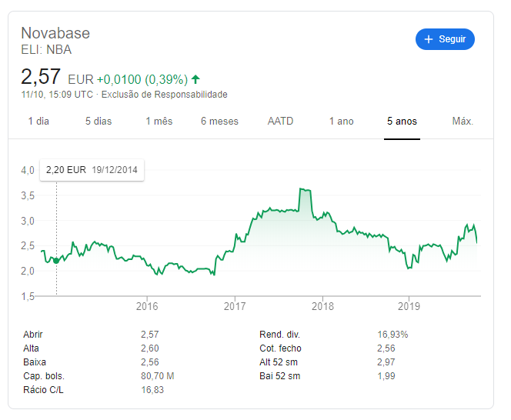
Task: Click the Bai 52 sm value 1,99
Action: pyautogui.click(x=386, y=376)
